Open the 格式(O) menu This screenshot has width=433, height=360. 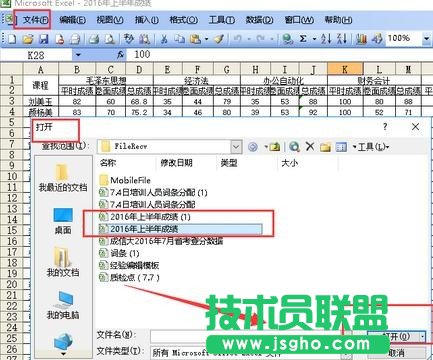[x=183, y=20]
